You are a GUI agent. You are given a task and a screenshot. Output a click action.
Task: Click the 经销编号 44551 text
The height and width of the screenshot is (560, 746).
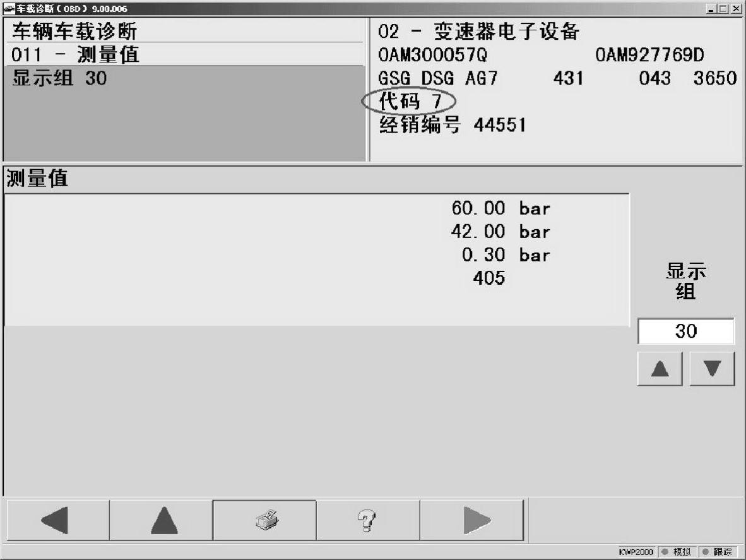[x=453, y=124]
